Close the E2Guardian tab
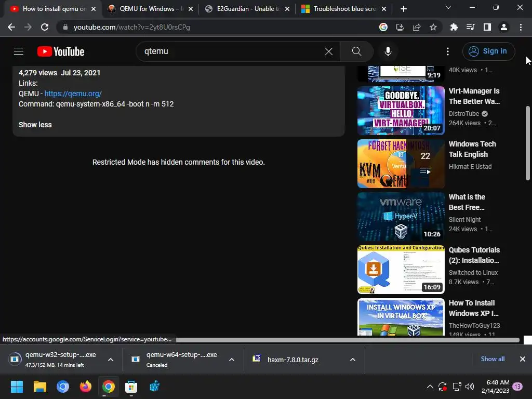Screen dimensions: 532x399 click(287, 9)
